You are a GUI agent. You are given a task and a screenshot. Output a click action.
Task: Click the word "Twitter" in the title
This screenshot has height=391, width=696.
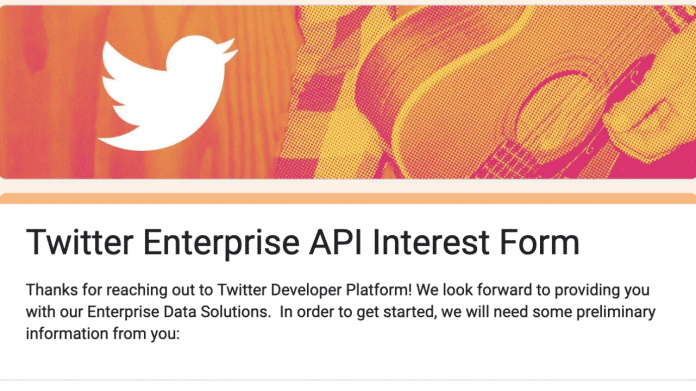80,242
